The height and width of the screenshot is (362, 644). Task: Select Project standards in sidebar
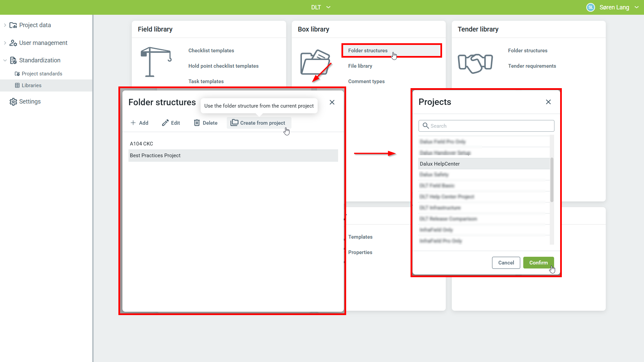pos(42,74)
